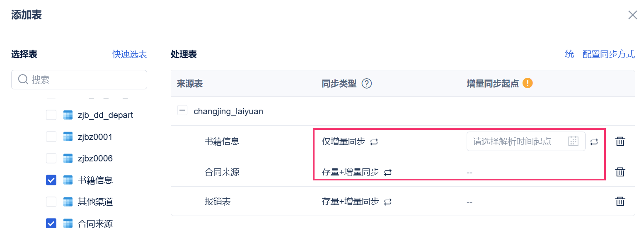The image size is (644, 228).
Task: Focus the 搜索 table search field
Action: (x=83, y=79)
